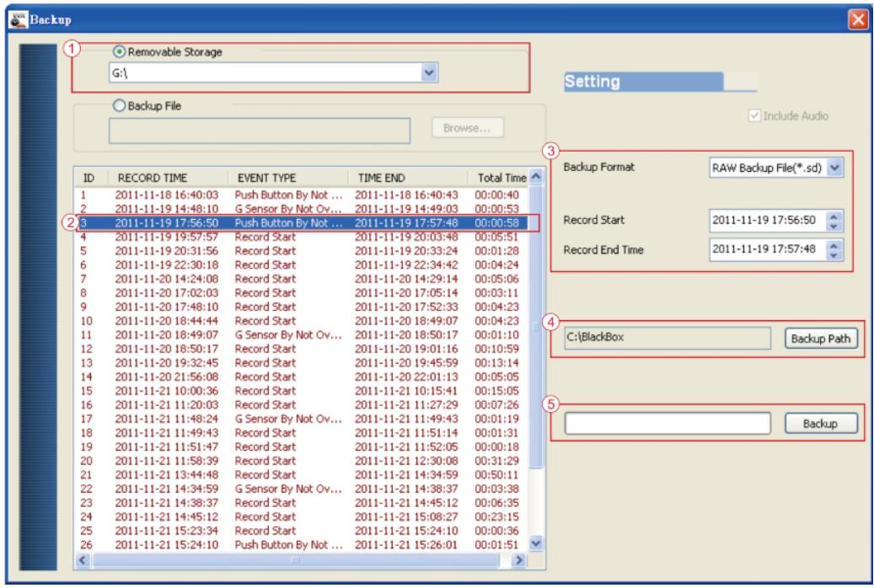Select record 11 G Sensor at 18:49:07
Screen dimensions: 874x588
click(302, 335)
